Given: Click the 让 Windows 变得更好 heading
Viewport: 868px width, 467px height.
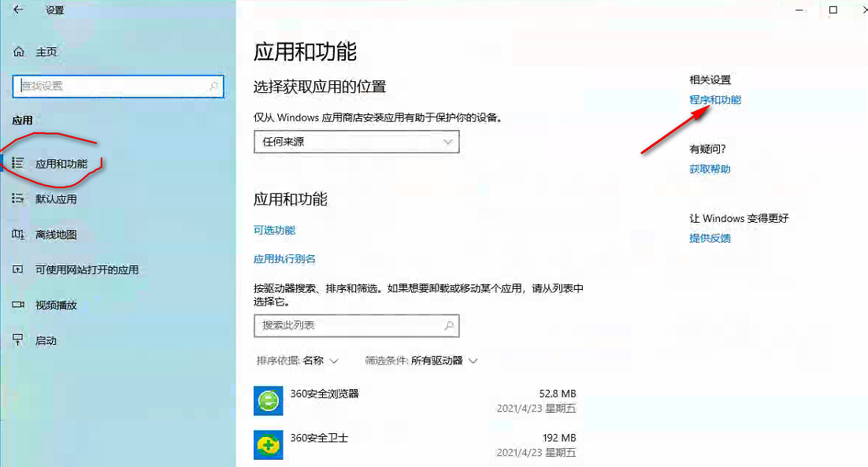Looking at the screenshot, I should (739, 218).
